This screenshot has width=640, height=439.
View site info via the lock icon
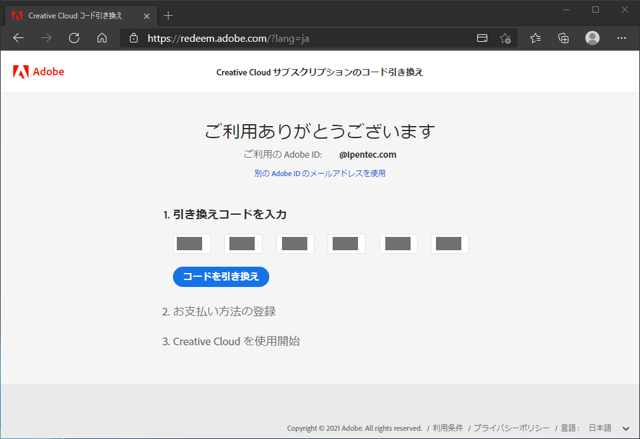click(x=133, y=38)
